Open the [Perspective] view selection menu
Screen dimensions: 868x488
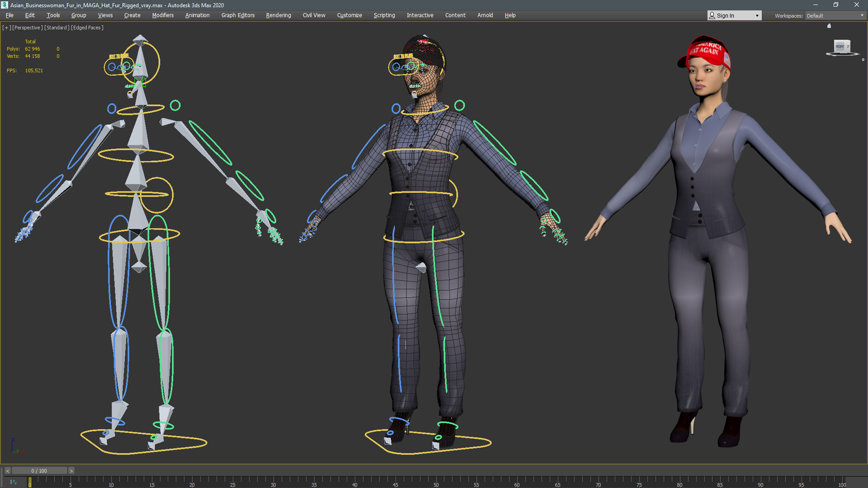pos(28,28)
